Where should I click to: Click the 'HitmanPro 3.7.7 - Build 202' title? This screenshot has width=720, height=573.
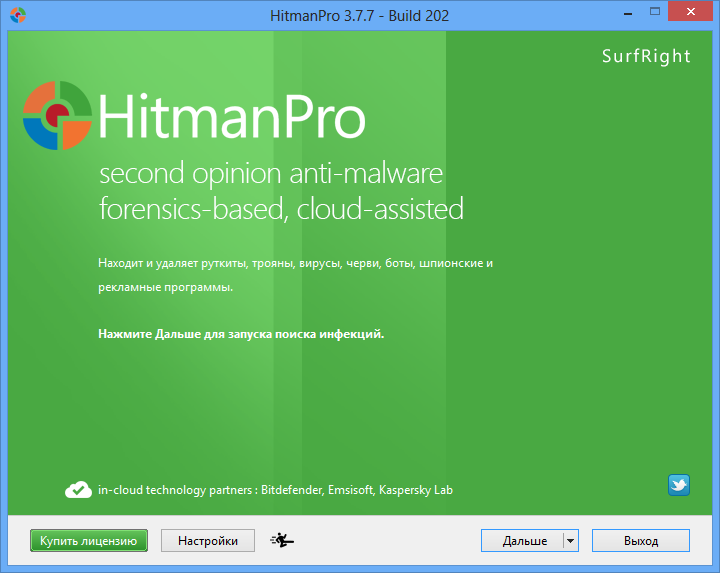click(x=360, y=16)
